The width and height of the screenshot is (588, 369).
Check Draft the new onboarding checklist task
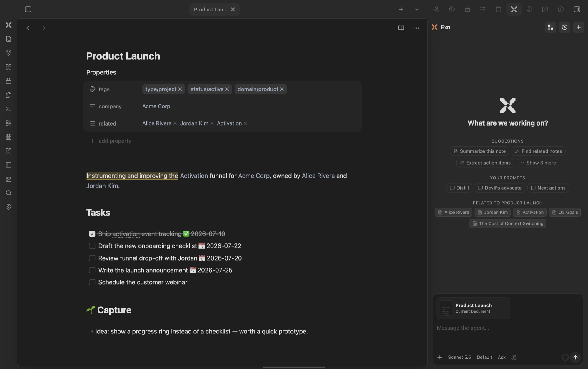pyautogui.click(x=92, y=246)
